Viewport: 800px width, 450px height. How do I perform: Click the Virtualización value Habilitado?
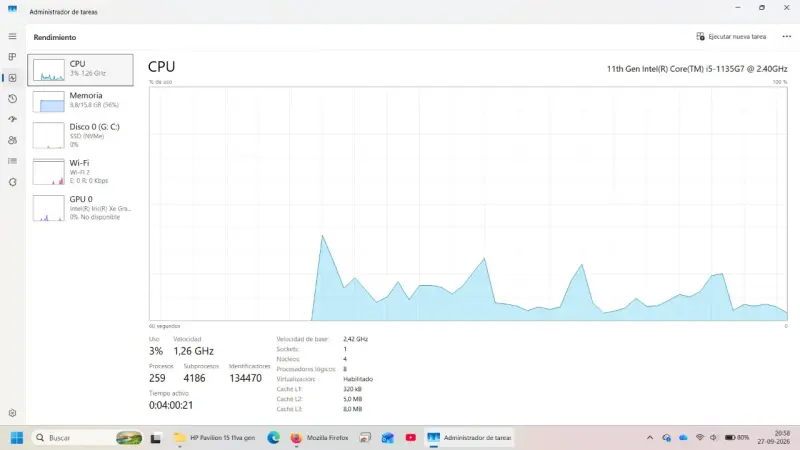(x=358, y=379)
